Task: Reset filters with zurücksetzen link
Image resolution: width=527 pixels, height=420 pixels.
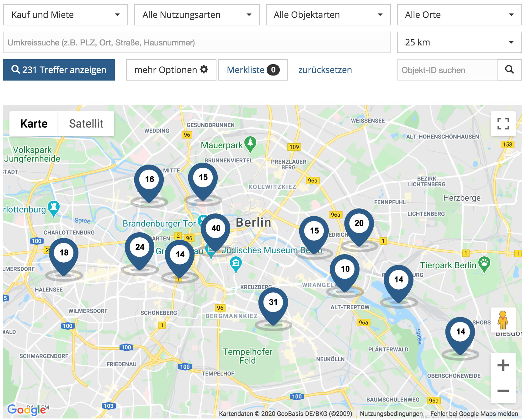Action: coord(325,70)
